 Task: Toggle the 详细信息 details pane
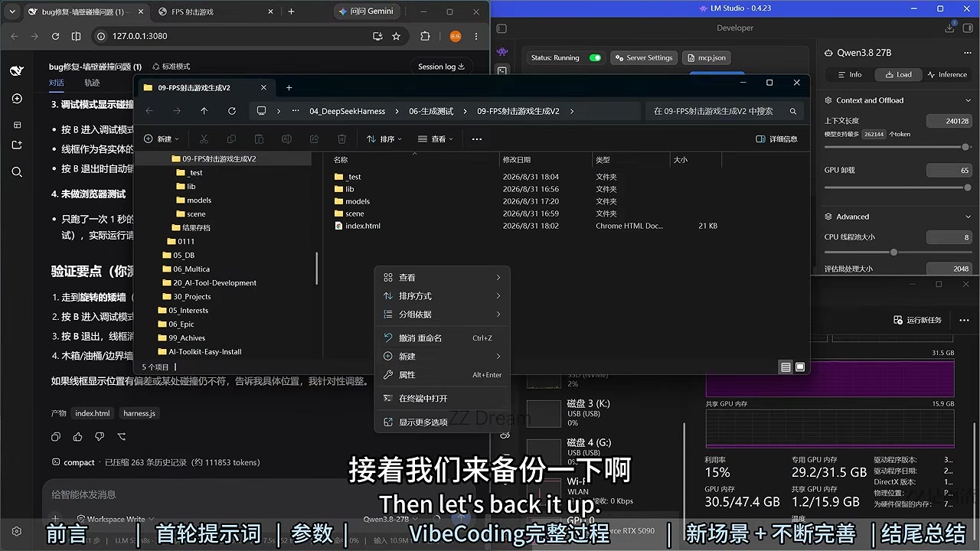[x=776, y=139]
